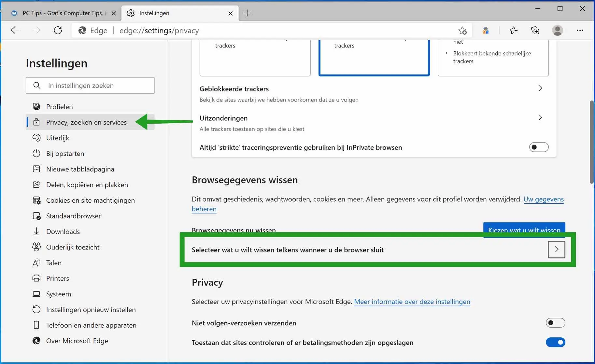595x364 pixels.
Task: Add this page to favorites star icon
Action: [462, 31]
